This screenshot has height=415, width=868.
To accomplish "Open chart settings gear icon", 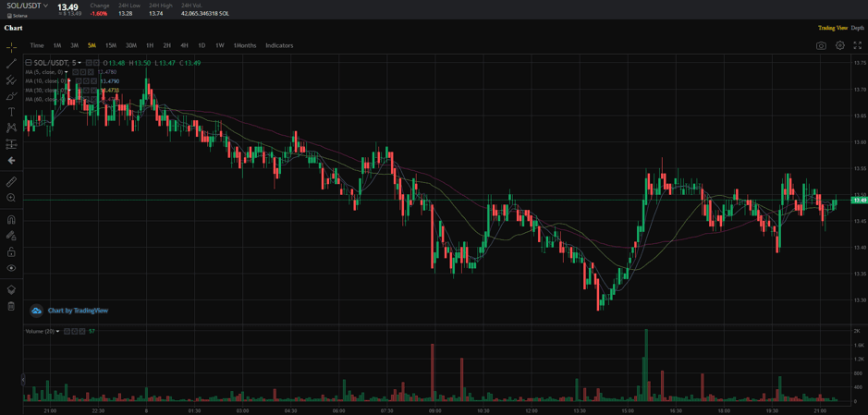I will pos(839,45).
